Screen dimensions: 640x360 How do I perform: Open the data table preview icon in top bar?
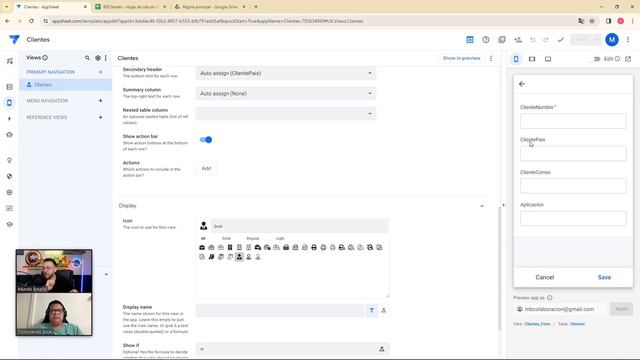coord(470,40)
